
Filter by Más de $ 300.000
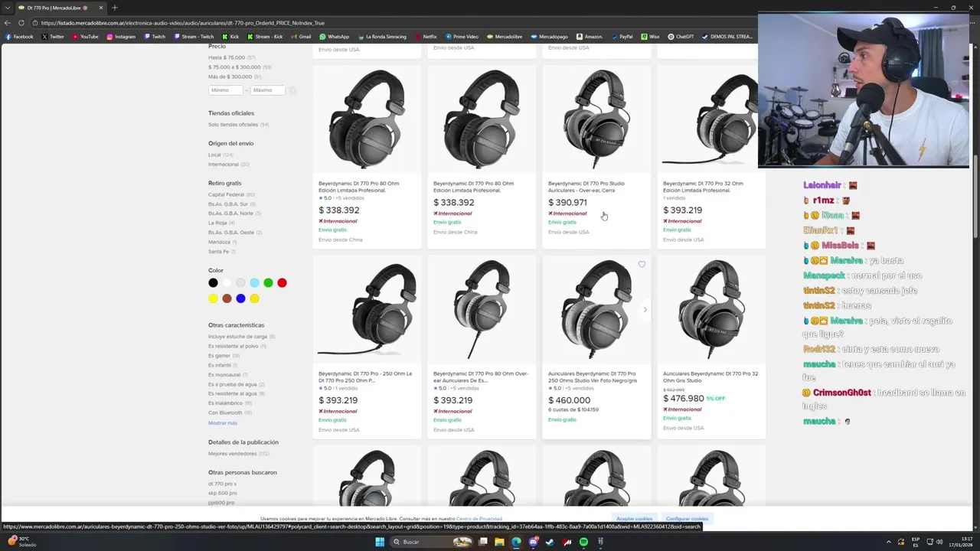click(235, 77)
